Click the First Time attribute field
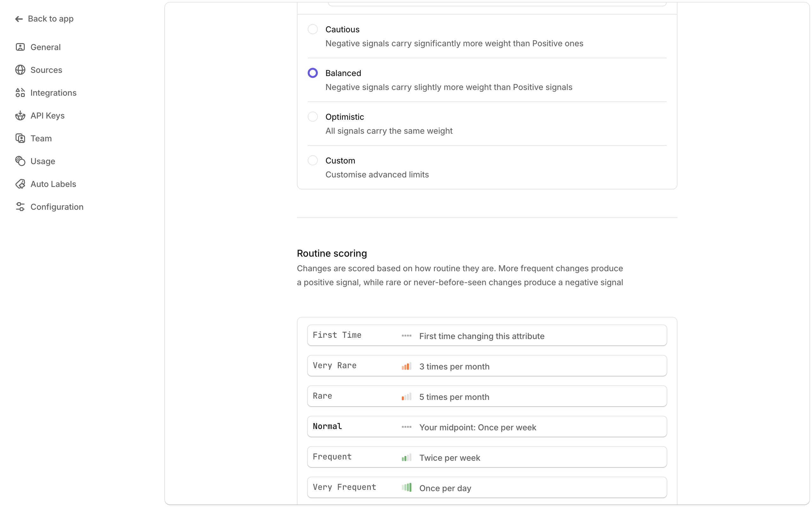Viewport: 812px width, 507px height. coord(487,335)
